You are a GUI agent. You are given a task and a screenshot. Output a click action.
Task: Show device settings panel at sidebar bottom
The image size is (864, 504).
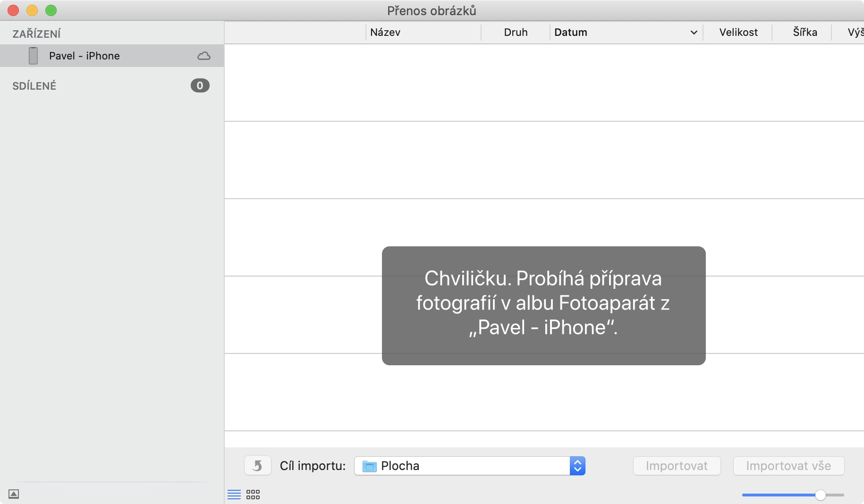(14, 494)
